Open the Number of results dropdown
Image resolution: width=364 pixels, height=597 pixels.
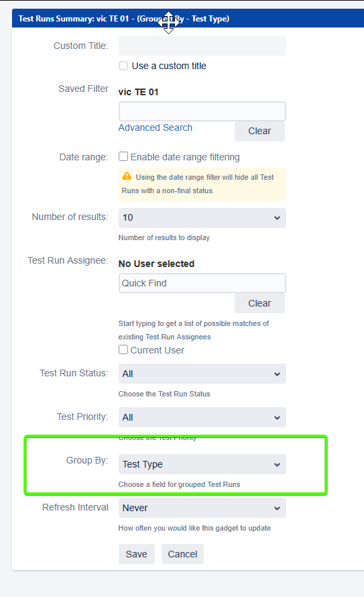[202, 218]
